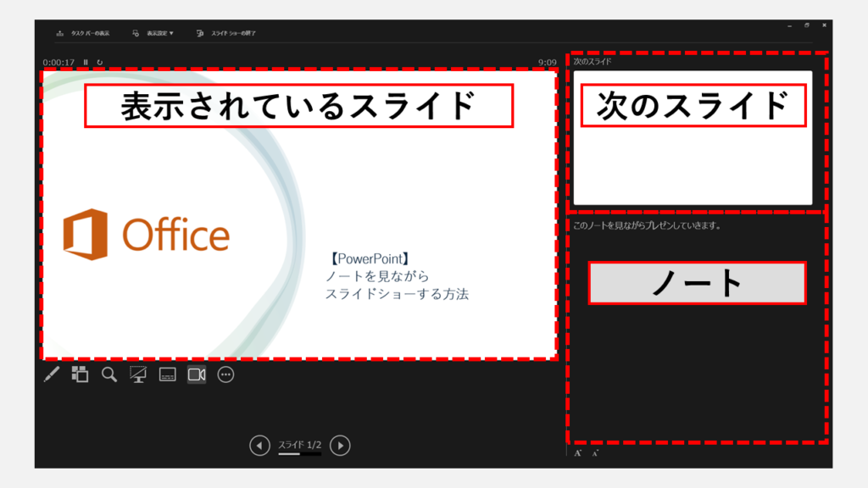The width and height of the screenshot is (868, 488).
Task: Go to the previous slide arrow
Action: (x=259, y=446)
